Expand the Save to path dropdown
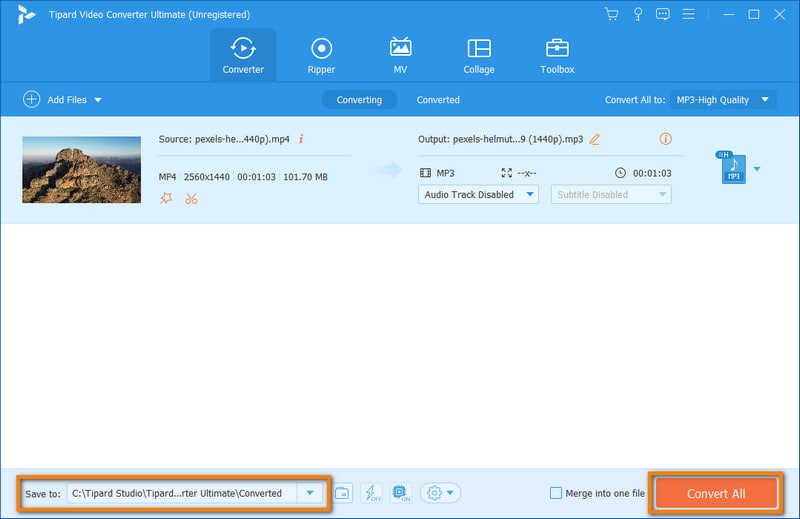This screenshot has height=519, width=800. pyautogui.click(x=311, y=493)
